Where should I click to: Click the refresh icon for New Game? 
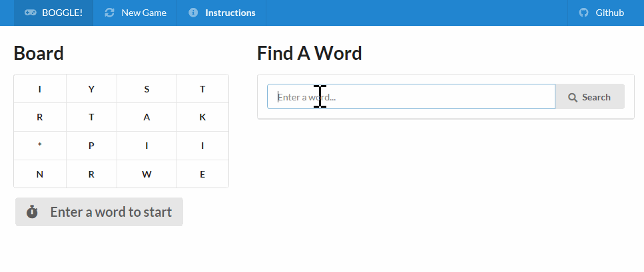(110, 13)
